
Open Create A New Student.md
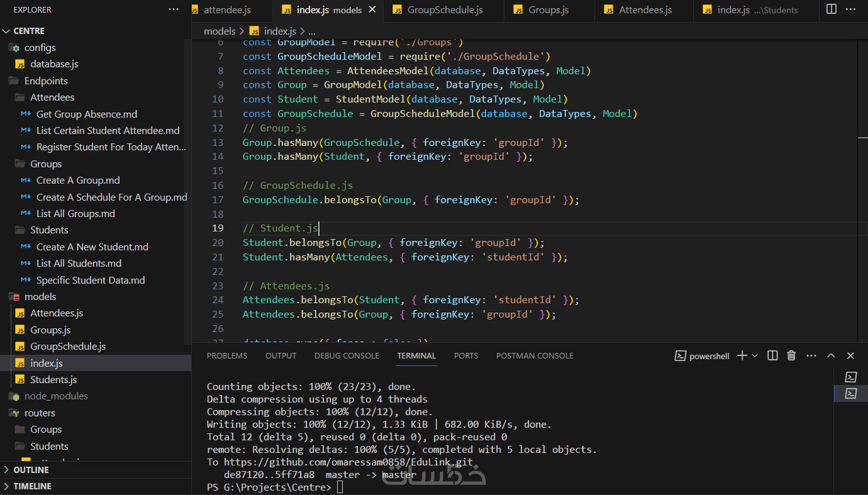click(x=95, y=247)
